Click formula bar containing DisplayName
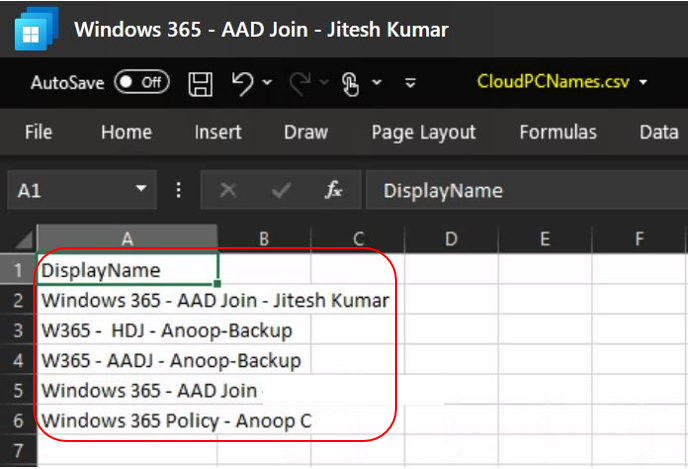Screen dimensions: 688x469 [x=527, y=190]
